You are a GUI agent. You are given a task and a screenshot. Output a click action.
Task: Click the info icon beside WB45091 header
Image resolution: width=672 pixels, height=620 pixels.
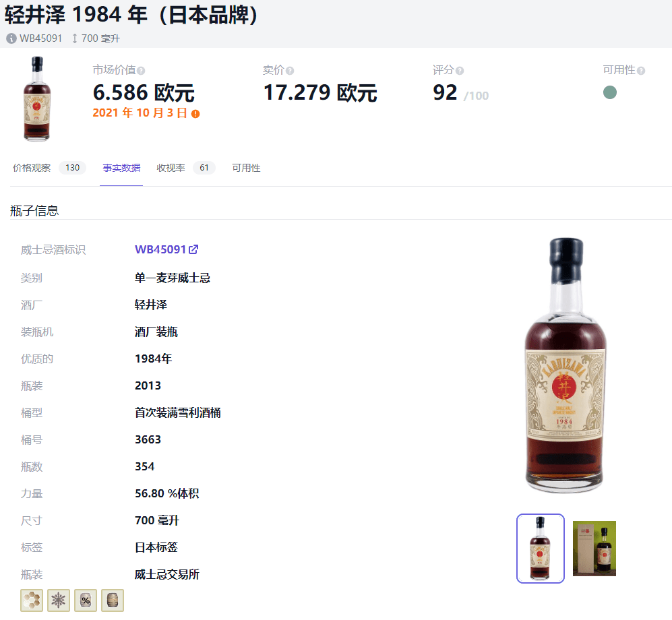[11, 38]
